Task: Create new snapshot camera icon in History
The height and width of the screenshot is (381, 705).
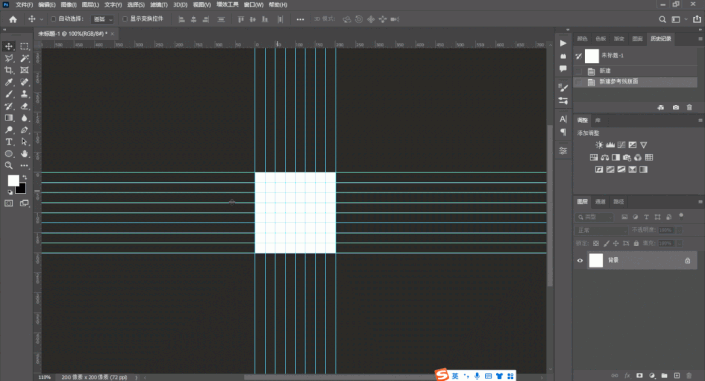Action: [x=676, y=108]
